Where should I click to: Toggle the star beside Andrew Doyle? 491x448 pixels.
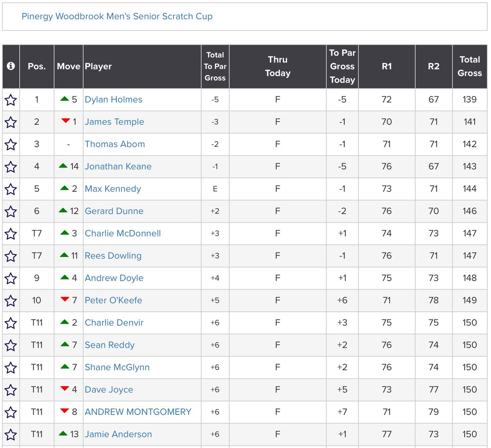11,278
